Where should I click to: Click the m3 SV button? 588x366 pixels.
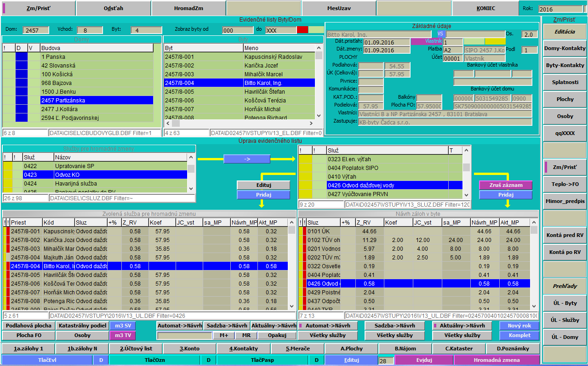(122, 326)
